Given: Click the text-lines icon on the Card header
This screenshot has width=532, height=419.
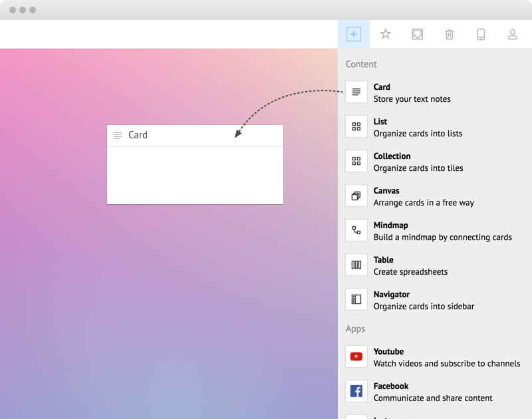Looking at the screenshot, I should click(x=118, y=136).
